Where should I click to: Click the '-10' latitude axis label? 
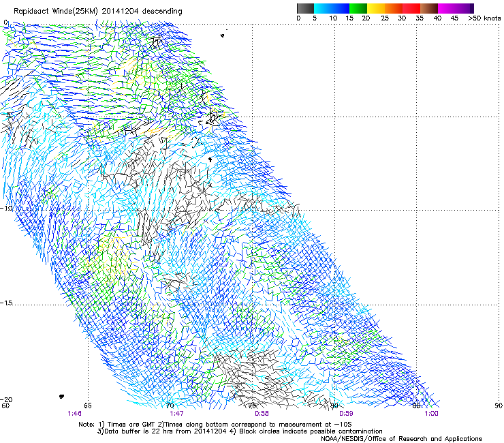[x=6, y=208]
